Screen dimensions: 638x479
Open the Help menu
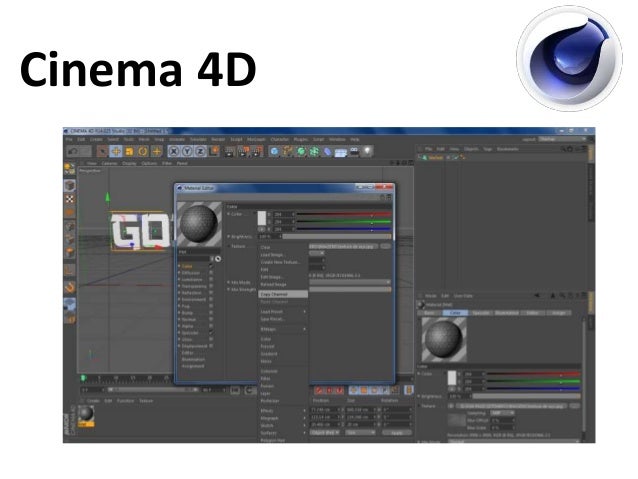click(x=355, y=139)
